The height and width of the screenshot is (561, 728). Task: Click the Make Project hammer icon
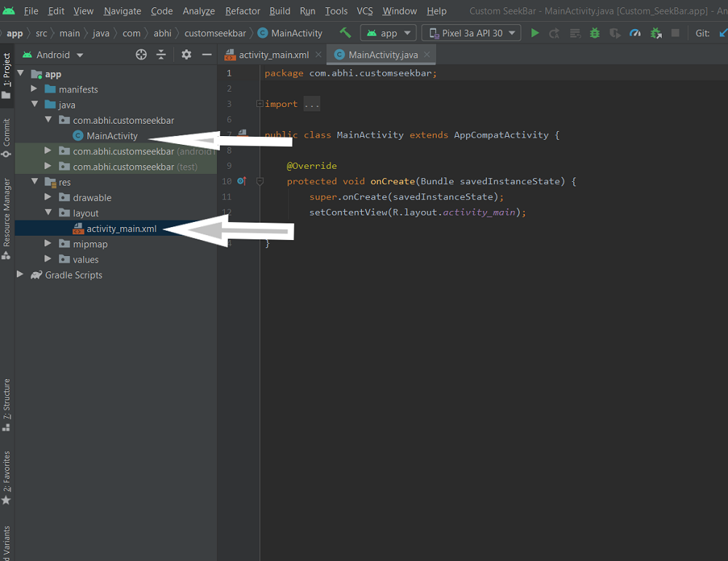[345, 33]
